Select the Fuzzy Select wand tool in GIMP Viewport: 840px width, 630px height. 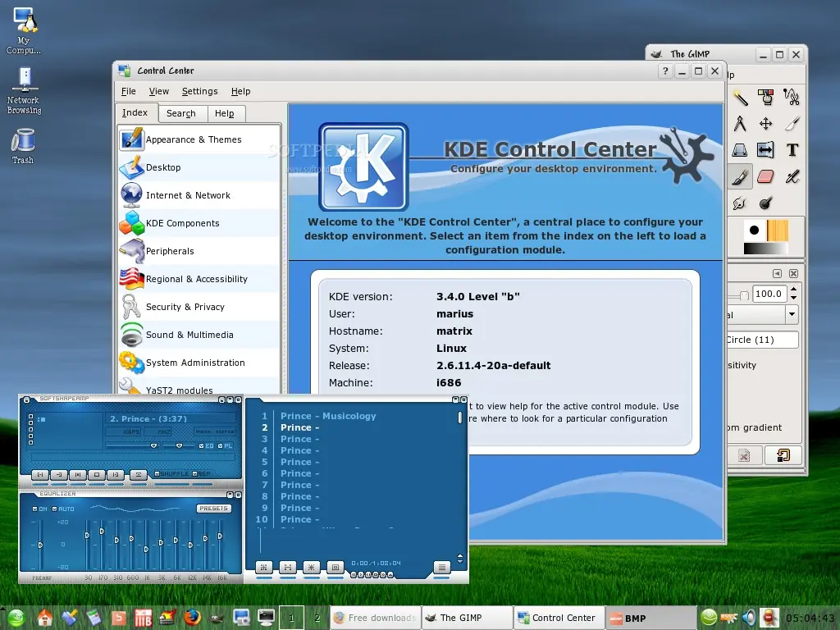click(x=740, y=97)
